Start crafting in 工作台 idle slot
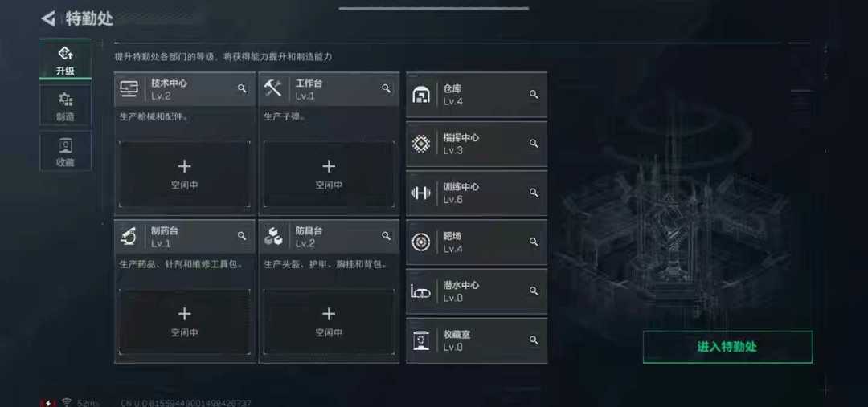 329,174
